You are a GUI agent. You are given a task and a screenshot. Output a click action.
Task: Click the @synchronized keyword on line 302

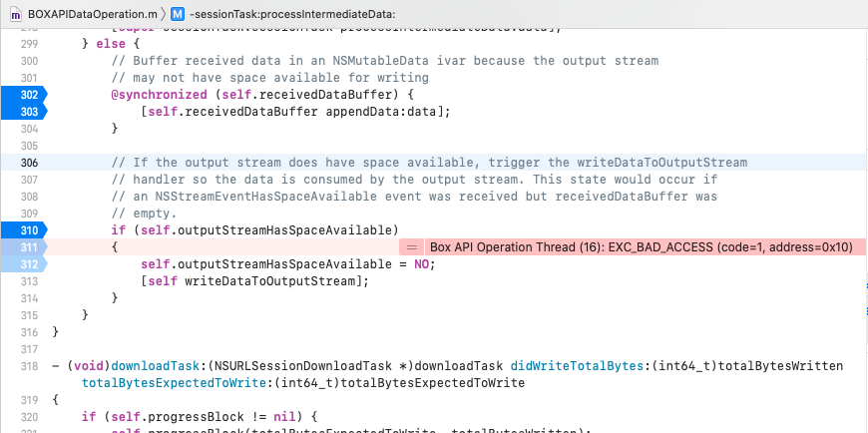(x=159, y=95)
